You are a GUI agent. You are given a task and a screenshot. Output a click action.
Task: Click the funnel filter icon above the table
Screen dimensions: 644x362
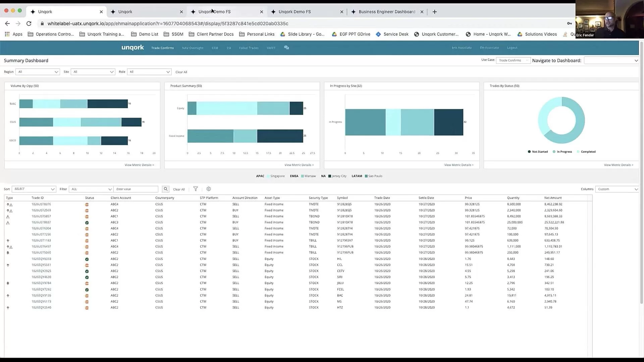pos(196,189)
